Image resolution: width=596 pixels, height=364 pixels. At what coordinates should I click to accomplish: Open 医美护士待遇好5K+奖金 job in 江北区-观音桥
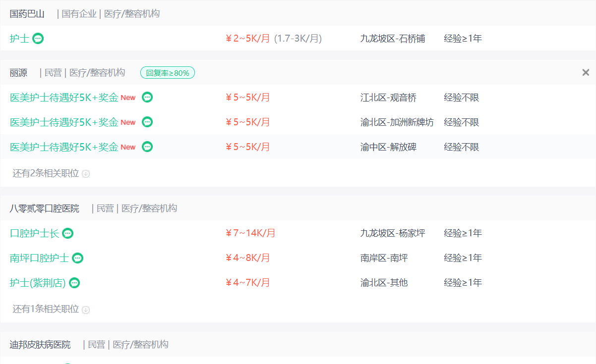click(x=64, y=98)
